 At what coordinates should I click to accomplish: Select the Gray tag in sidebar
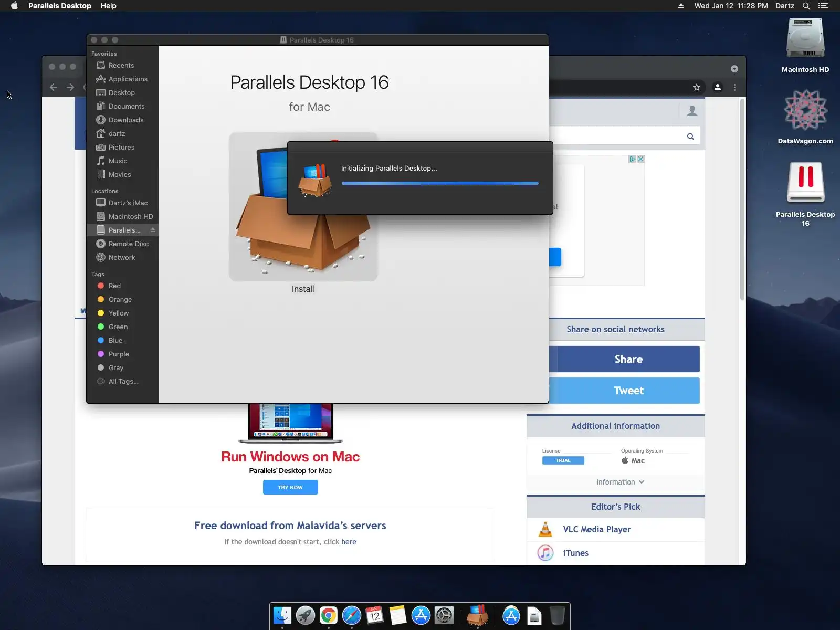click(x=122, y=367)
